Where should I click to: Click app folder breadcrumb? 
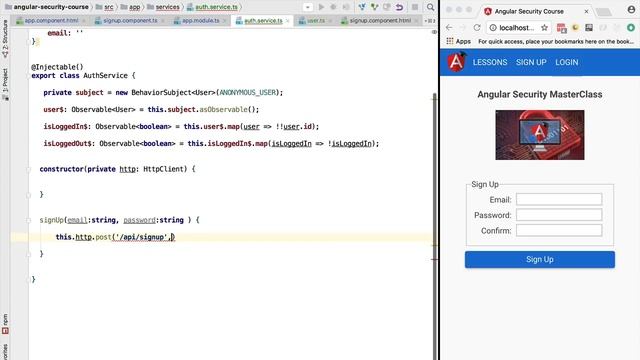(130, 7)
